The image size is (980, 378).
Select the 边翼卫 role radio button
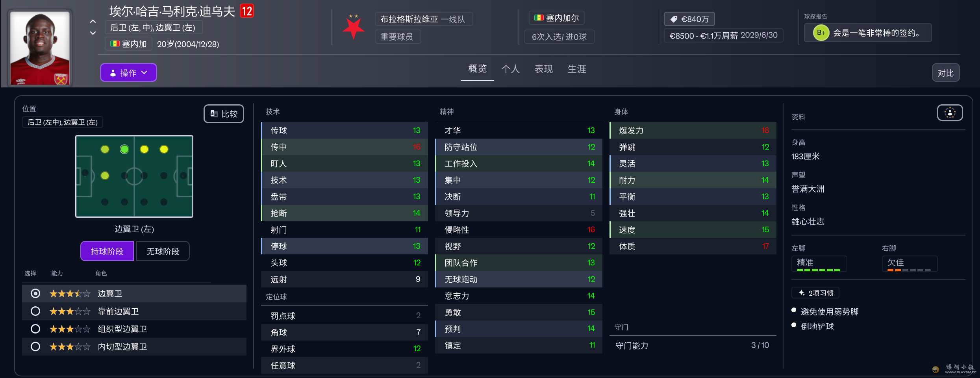(x=35, y=293)
